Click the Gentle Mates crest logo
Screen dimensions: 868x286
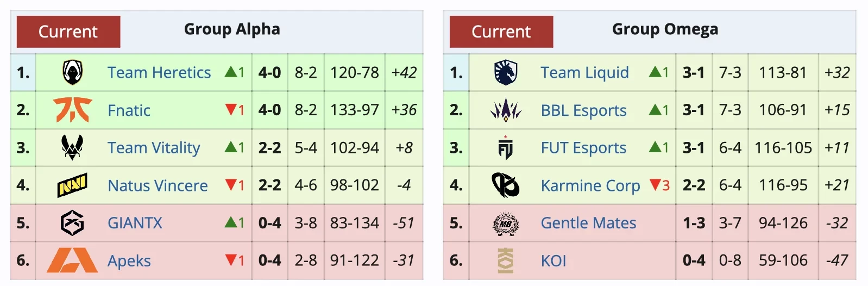(x=506, y=223)
